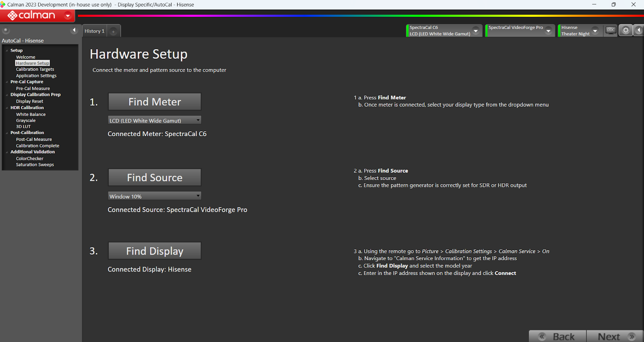Collapse the Display Calibration Prep tree section
Viewport: 644px width, 342px height.
[7, 95]
